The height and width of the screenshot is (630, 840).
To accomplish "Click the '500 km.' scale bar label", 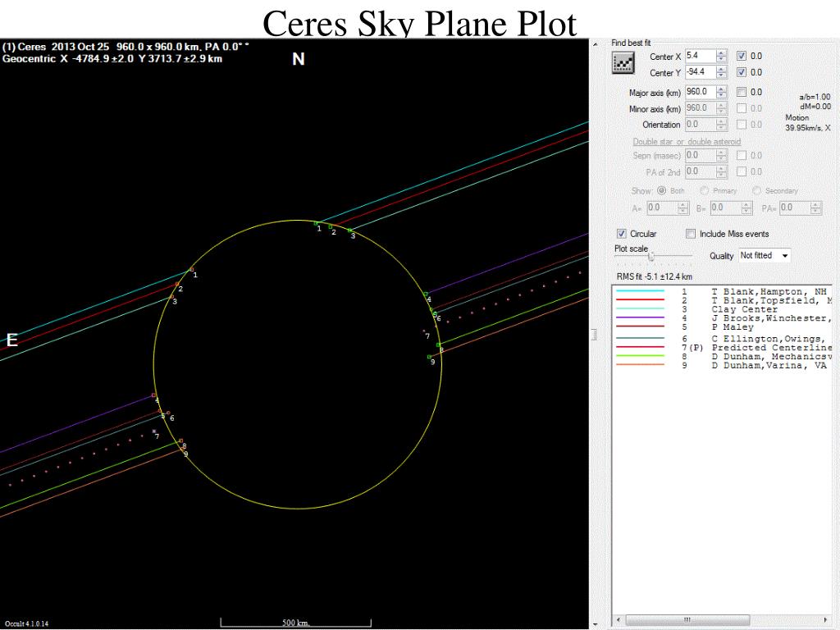I will pos(295,623).
